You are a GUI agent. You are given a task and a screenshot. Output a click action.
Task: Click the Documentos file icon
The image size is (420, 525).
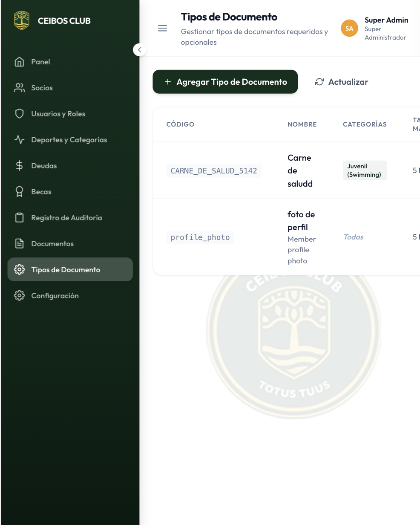pos(19,244)
